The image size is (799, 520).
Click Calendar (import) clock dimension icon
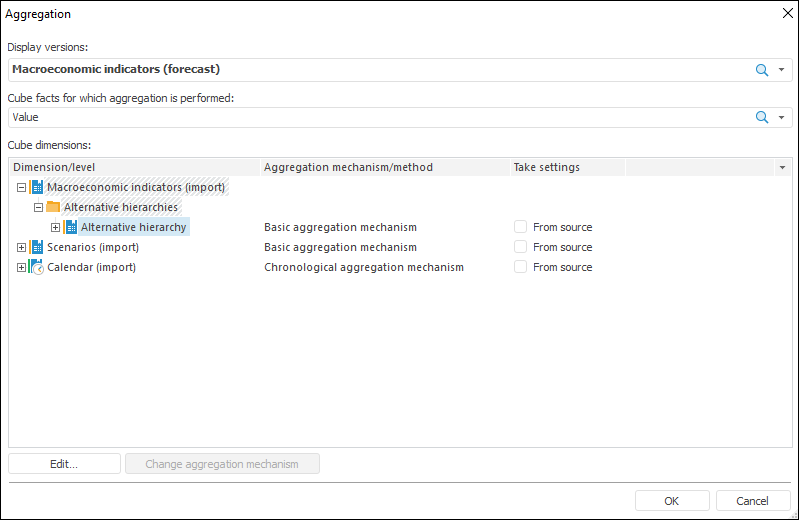pyautogui.click(x=37, y=267)
